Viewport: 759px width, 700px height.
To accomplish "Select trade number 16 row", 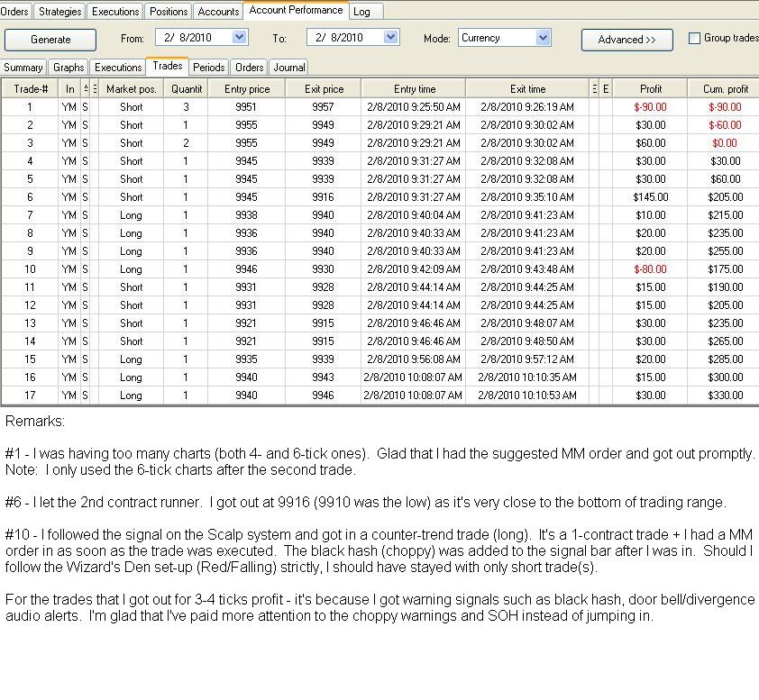I will (x=30, y=377).
